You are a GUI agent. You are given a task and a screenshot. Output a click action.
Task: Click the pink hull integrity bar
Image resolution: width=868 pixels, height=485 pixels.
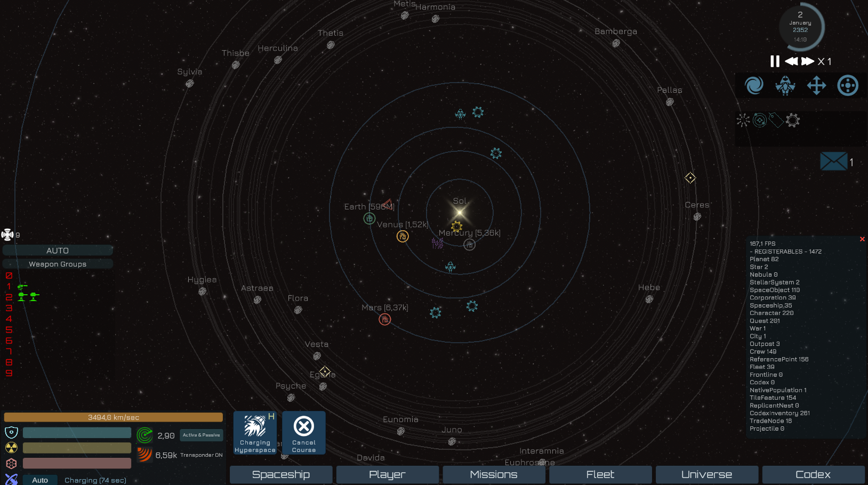[77, 463]
